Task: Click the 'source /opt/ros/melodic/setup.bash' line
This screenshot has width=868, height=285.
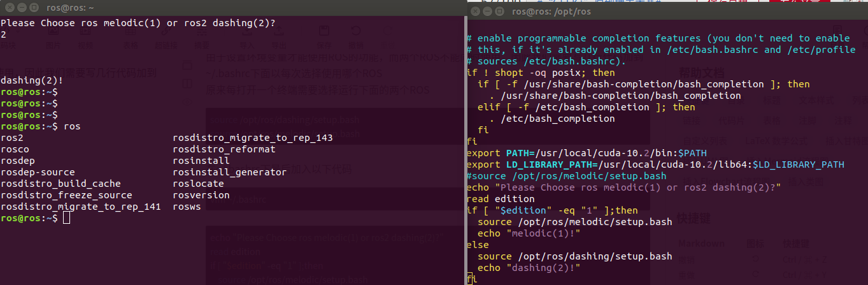Action: coord(574,222)
